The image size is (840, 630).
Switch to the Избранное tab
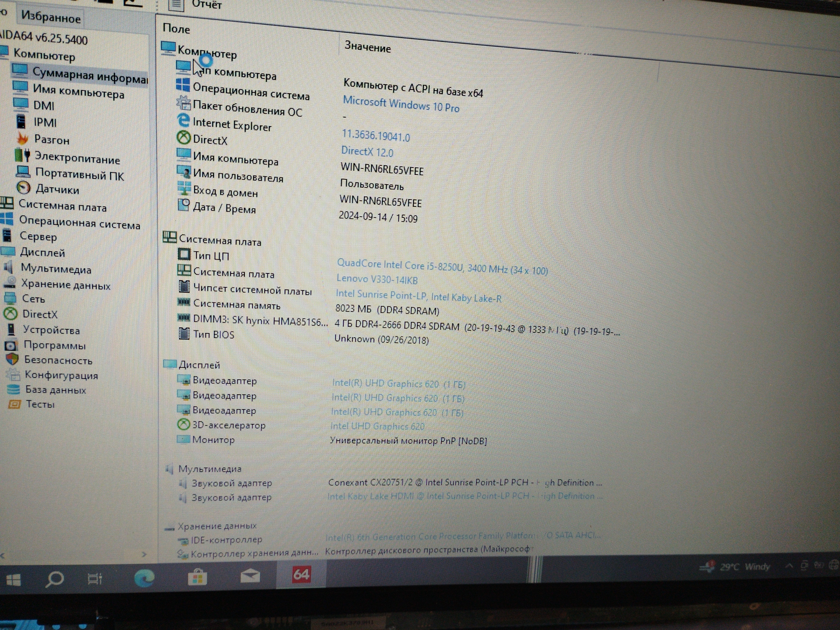tap(51, 17)
